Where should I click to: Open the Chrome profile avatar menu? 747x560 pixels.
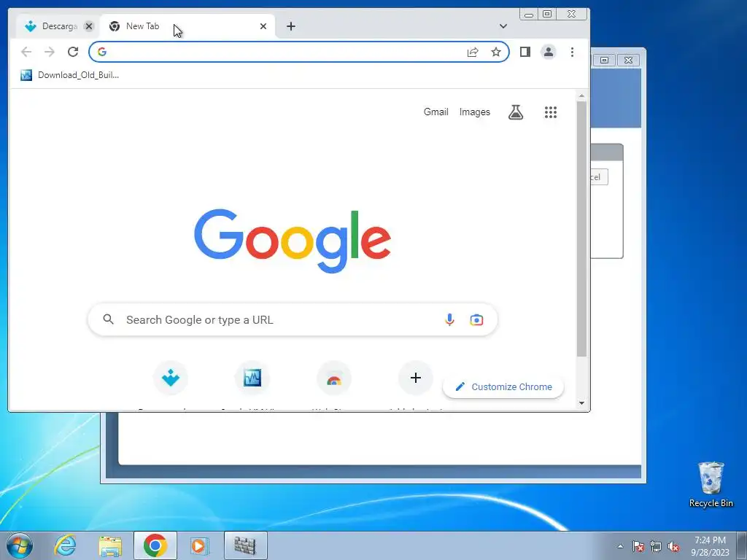[x=549, y=52]
